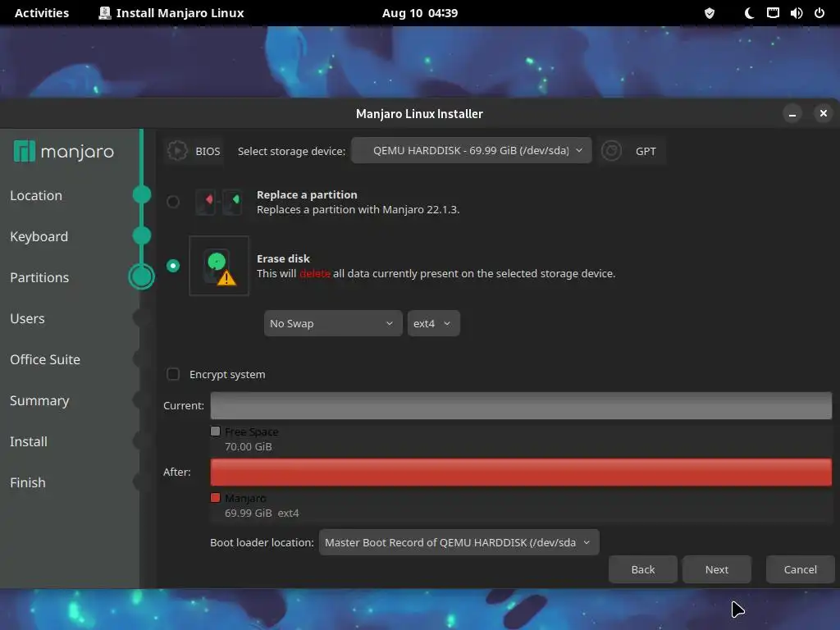
Task: Toggle the night mode moon icon
Action: click(750, 13)
